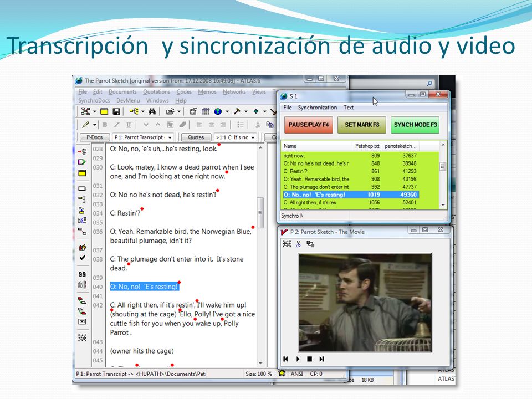Align text left
532x399 pixels.
tap(199, 125)
